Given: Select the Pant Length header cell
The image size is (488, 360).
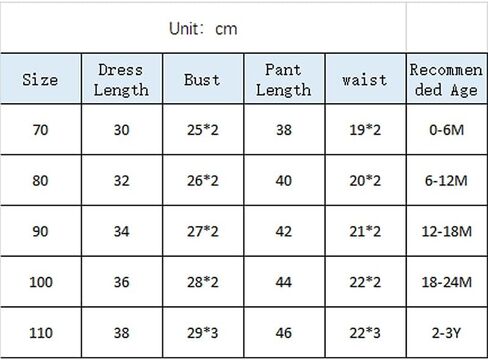Looking at the screenshot, I should click(x=284, y=79).
